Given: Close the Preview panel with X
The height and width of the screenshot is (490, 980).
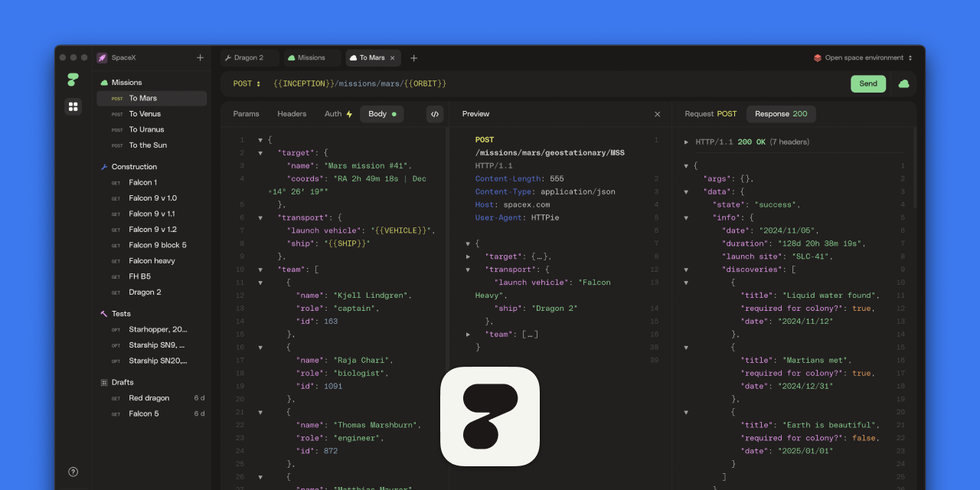Looking at the screenshot, I should coord(657,114).
